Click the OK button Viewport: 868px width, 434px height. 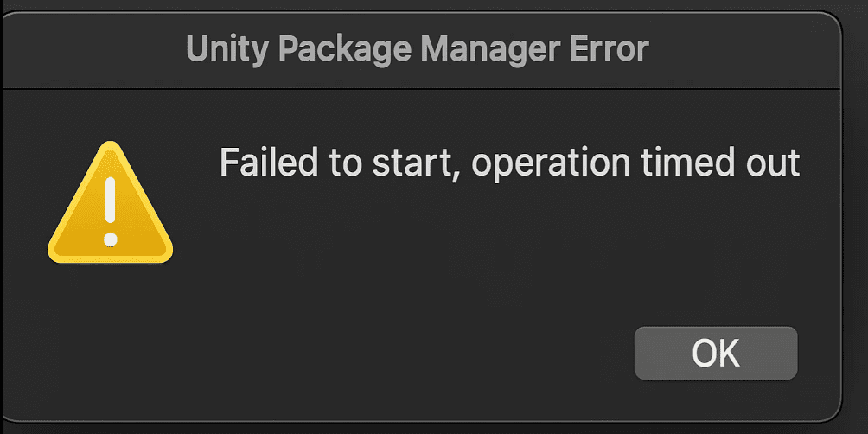[716, 353]
